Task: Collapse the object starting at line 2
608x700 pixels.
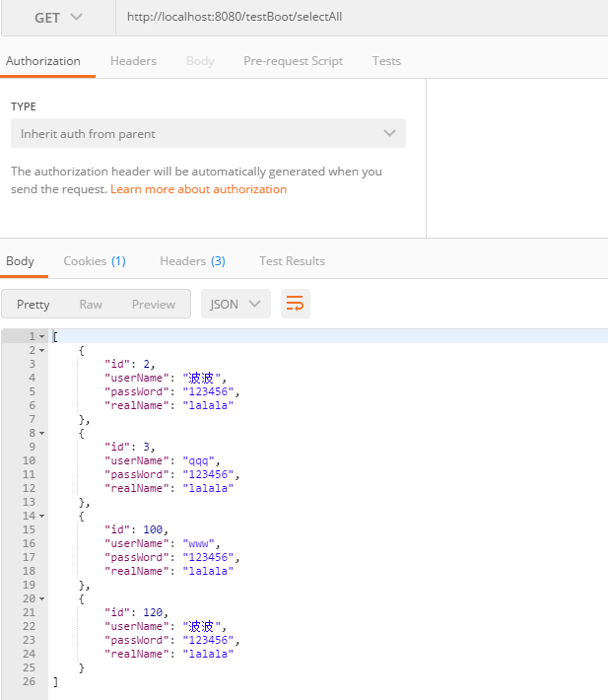Action: tap(41, 351)
